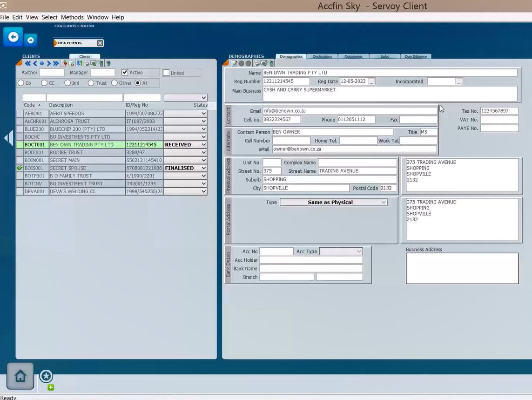Open the Reg Date picker ellipsis button
This screenshot has height=400, width=532.
(371, 81)
